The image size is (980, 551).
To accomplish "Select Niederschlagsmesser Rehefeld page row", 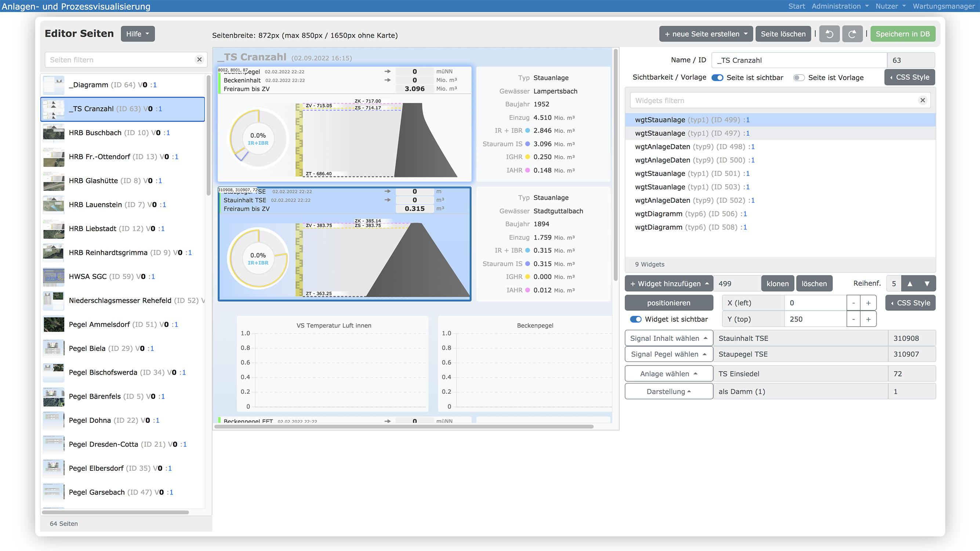I will point(123,300).
